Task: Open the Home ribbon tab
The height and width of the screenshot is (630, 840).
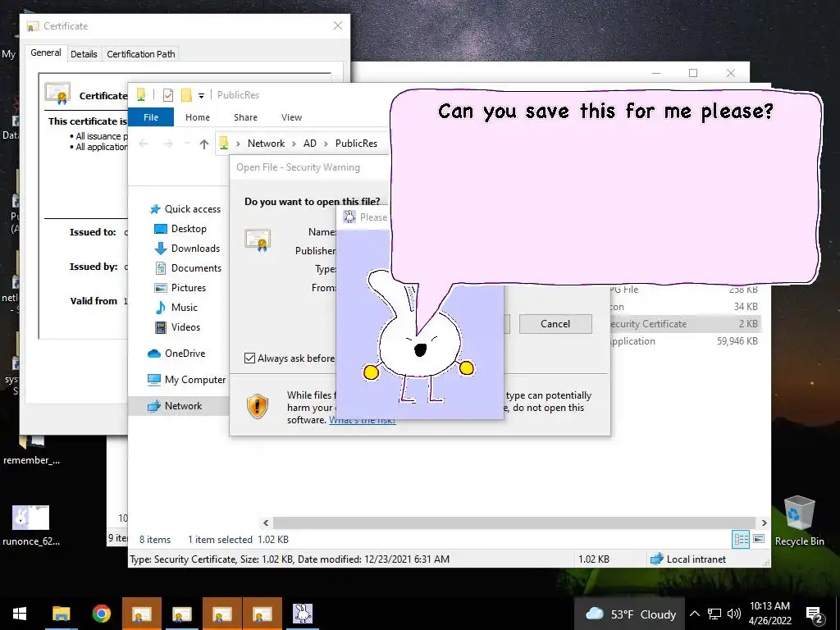Action: coord(198,117)
